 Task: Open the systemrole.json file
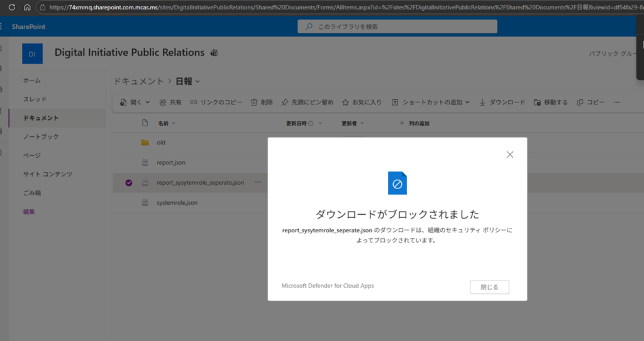[177, 203]
